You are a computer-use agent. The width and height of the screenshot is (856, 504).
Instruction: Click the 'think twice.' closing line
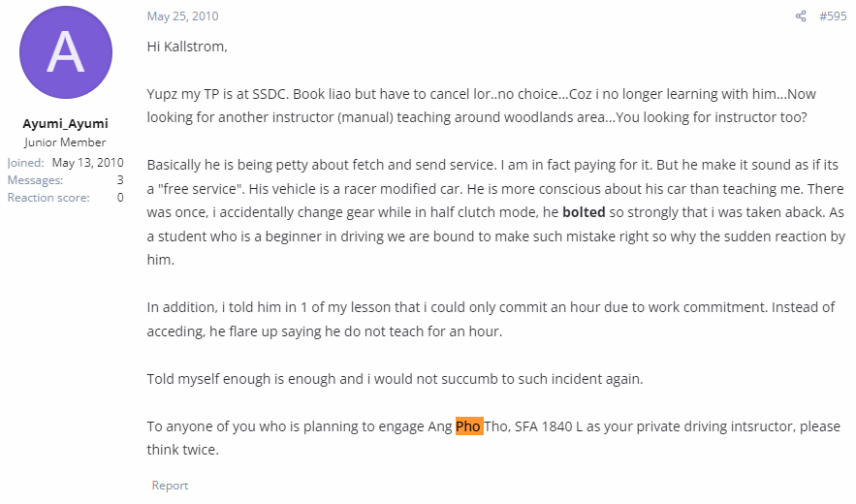pyautogui.click(x=183, y=450)
